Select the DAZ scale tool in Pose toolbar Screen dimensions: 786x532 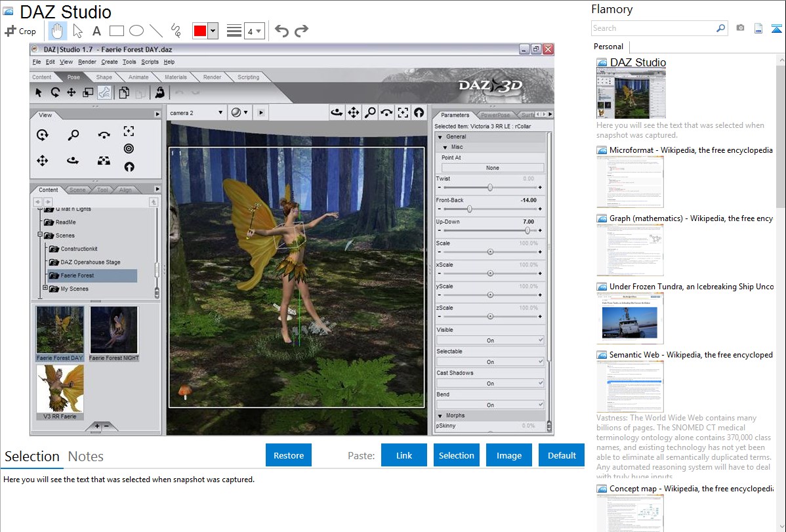point(88,92)
